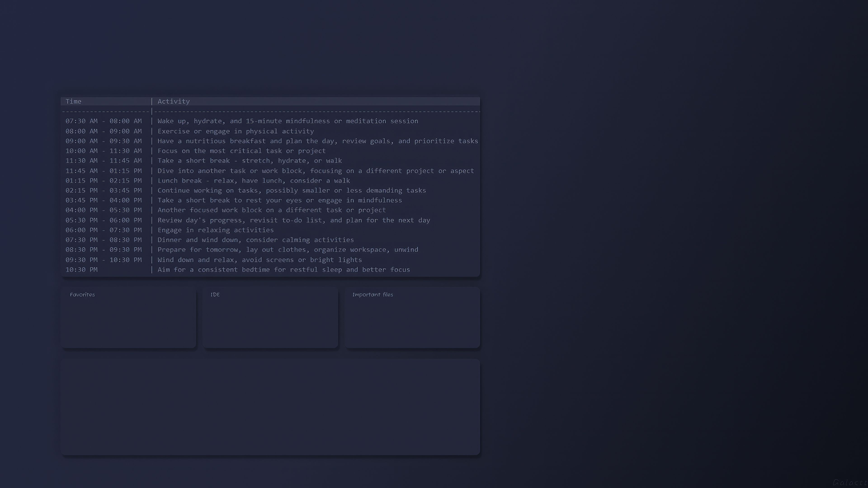Select the 11:45 AM - 01:15 PM time slot

point(104,171)
